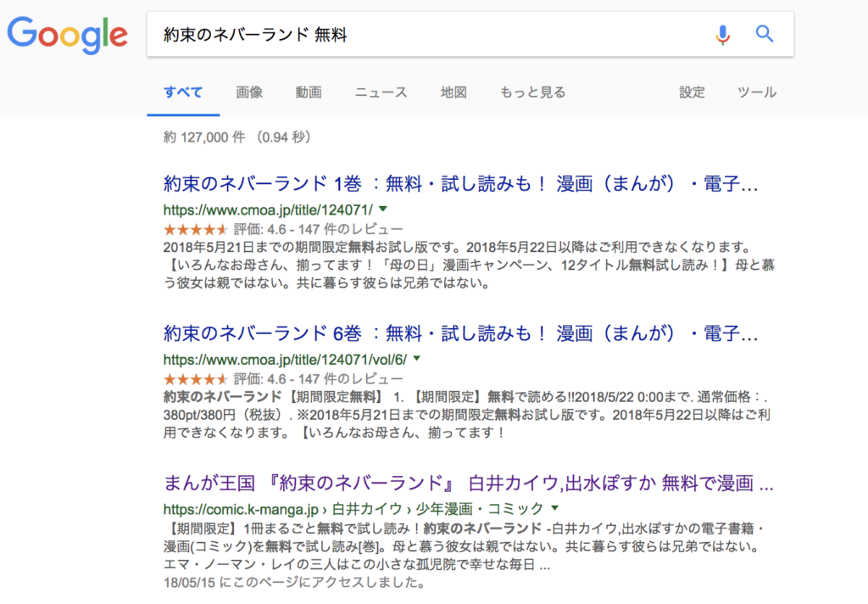Viewport: 868px width, 604px height.
Task: Click URL cmoa.jp/title/124071/
Action: point(268,210)
